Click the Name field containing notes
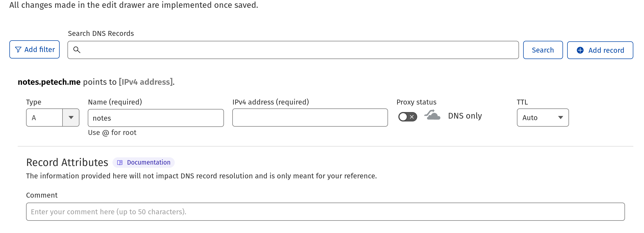 point(156,118)
